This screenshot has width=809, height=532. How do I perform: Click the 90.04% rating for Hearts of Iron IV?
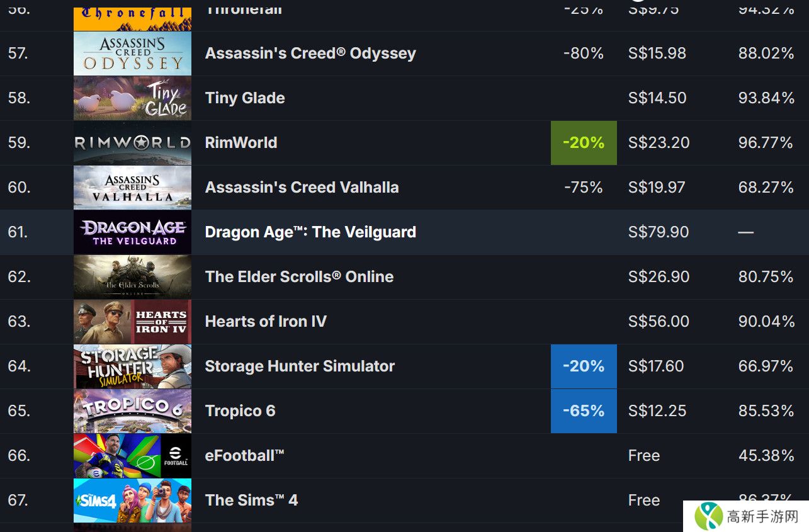pyautogui.click(x=766, y=322)
